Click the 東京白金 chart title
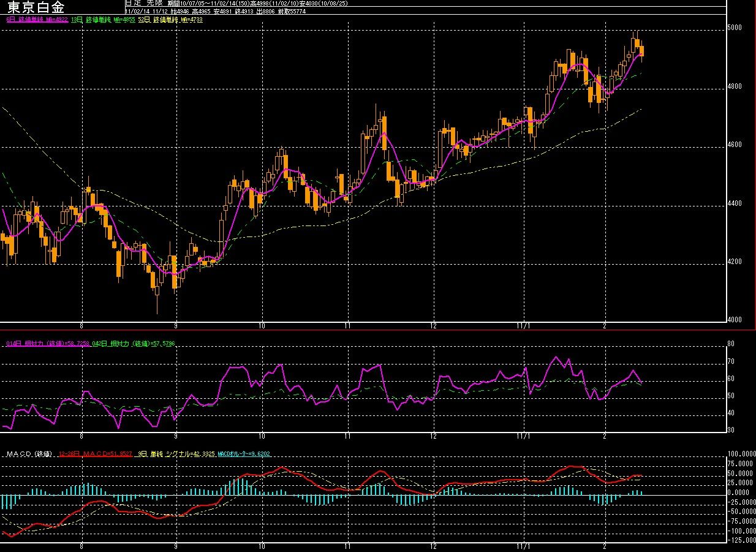Screen dimensions: 756x552 [36, 7]
